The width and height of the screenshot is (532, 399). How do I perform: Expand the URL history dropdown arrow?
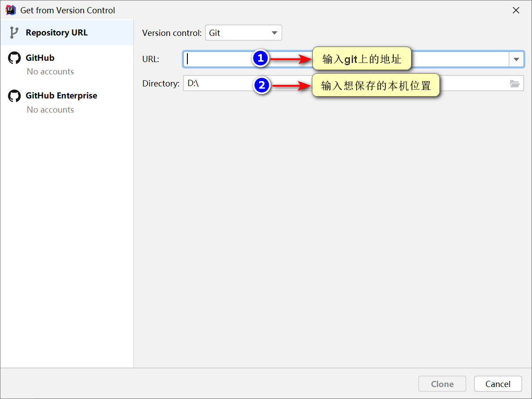516,59
